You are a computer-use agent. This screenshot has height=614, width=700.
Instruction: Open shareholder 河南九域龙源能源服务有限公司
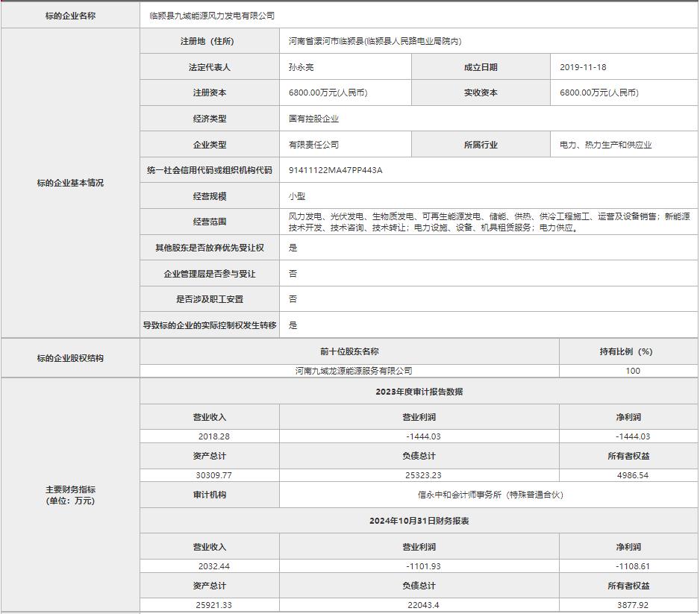[x=354, y=371]
